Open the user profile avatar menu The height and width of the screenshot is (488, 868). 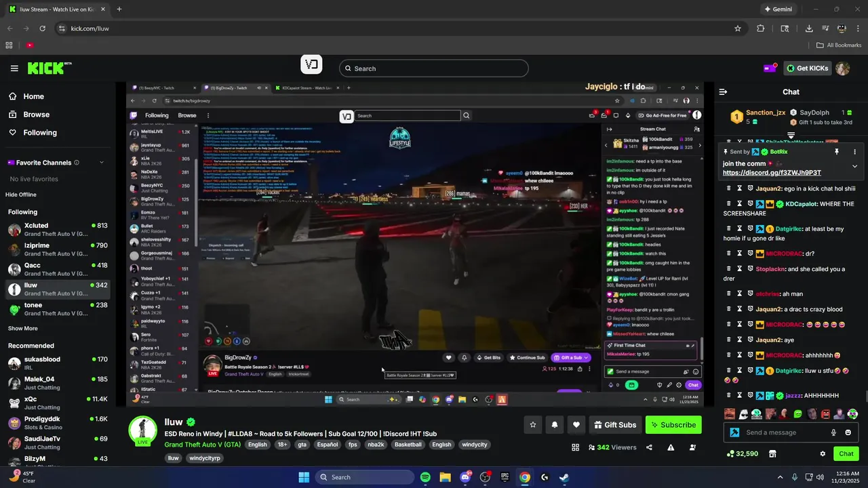tap(842, 68)
